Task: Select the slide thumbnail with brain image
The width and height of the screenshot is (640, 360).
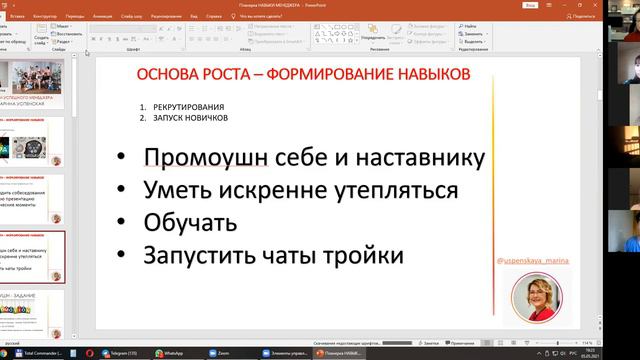Action: point(32,142)
